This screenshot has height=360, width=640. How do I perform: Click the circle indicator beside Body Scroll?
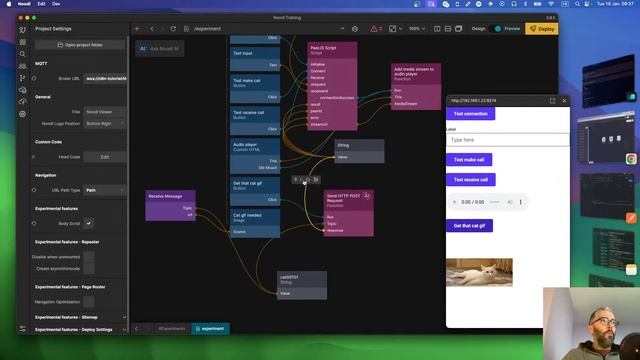(34, 223)
